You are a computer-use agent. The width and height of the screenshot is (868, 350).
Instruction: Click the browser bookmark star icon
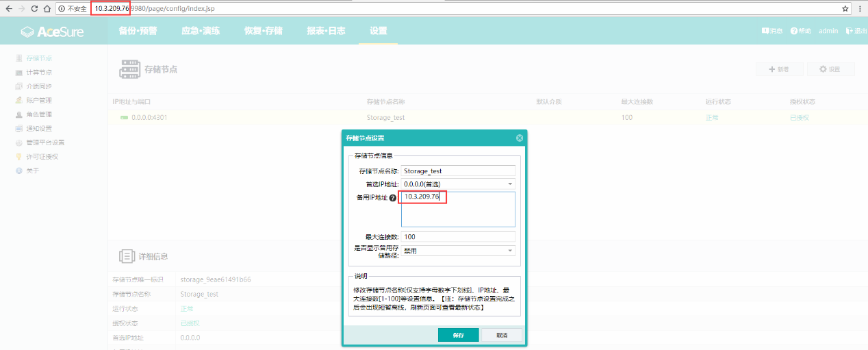(845, 9)
